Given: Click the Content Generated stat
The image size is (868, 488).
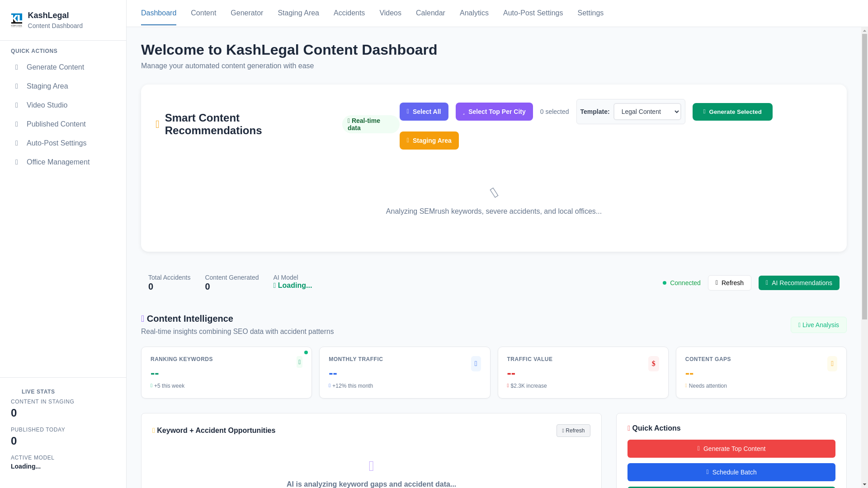Looking at the screenshot, I should tap(231, 283).
